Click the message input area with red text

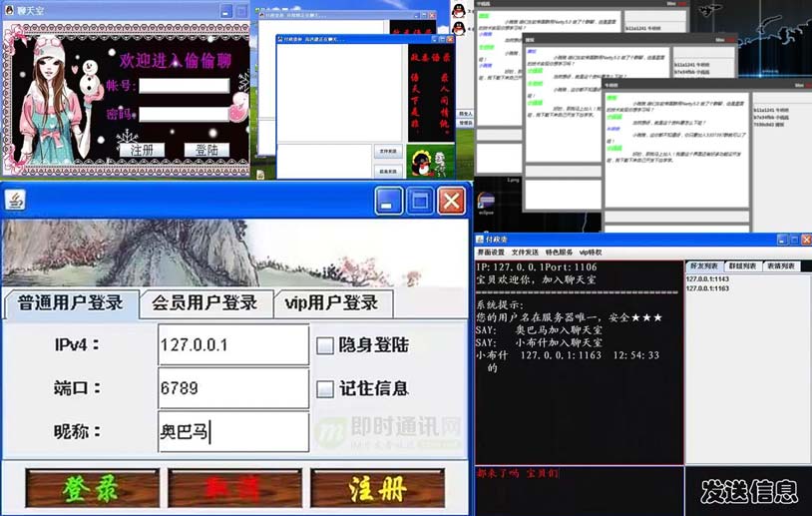tap(580, 491)
